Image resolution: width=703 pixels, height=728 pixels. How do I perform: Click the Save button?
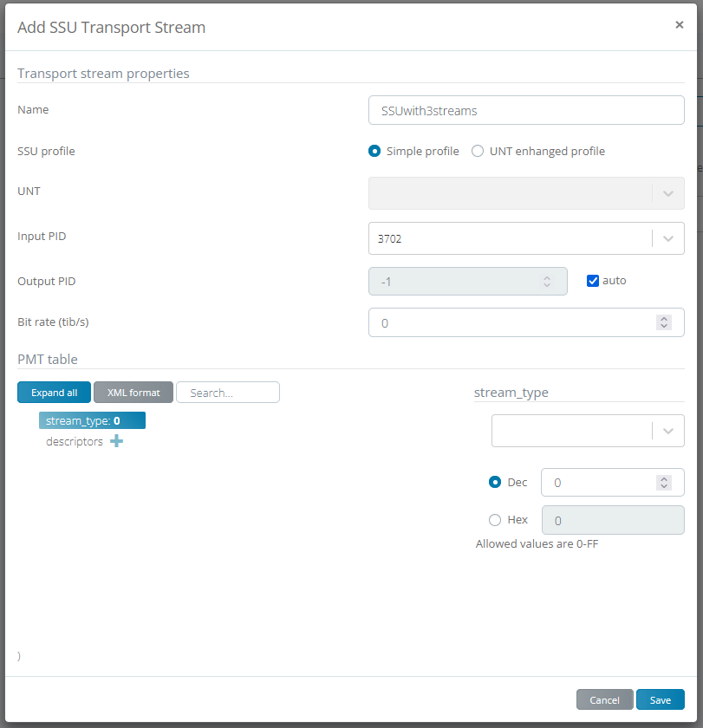(x=660, y=700)
